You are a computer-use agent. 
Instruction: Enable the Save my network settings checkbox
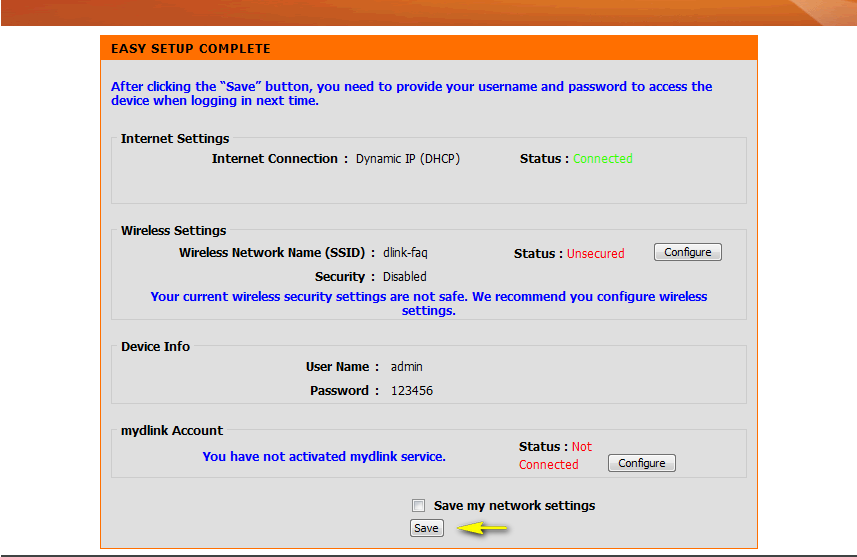[419, 506]
